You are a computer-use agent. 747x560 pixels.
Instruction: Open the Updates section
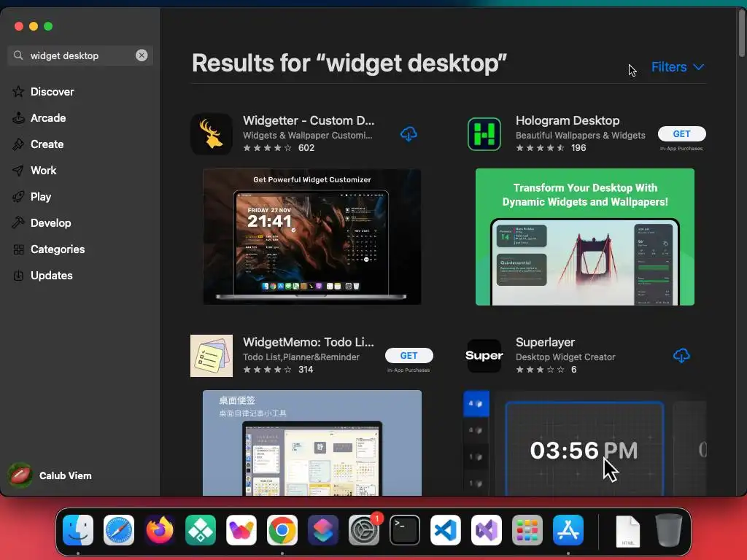coord(52,275)
